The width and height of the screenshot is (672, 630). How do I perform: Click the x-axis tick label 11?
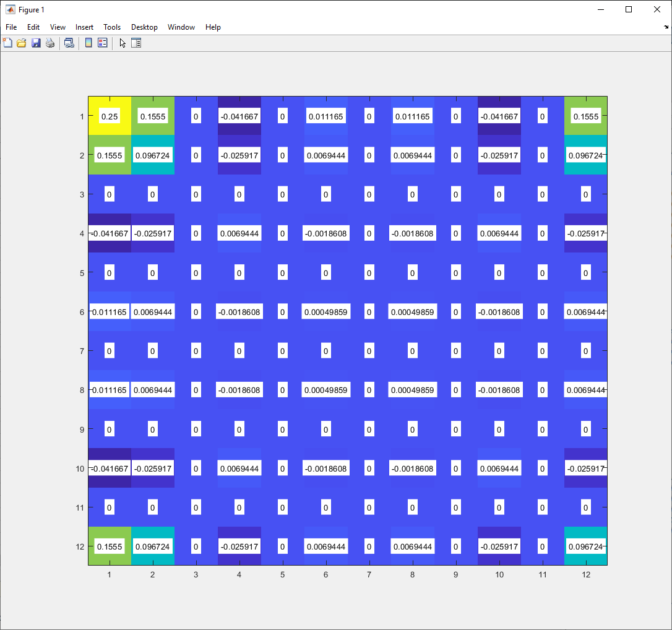coord(543,575)
